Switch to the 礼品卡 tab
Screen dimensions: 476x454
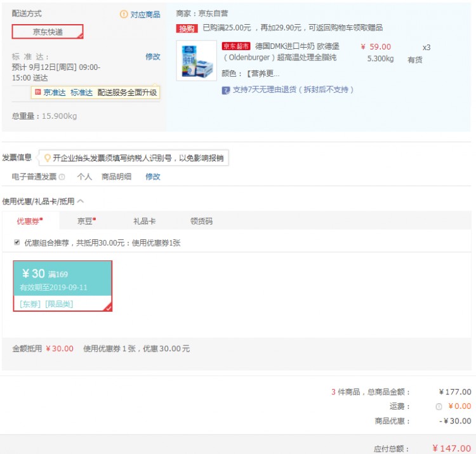(x=144, y=221)
